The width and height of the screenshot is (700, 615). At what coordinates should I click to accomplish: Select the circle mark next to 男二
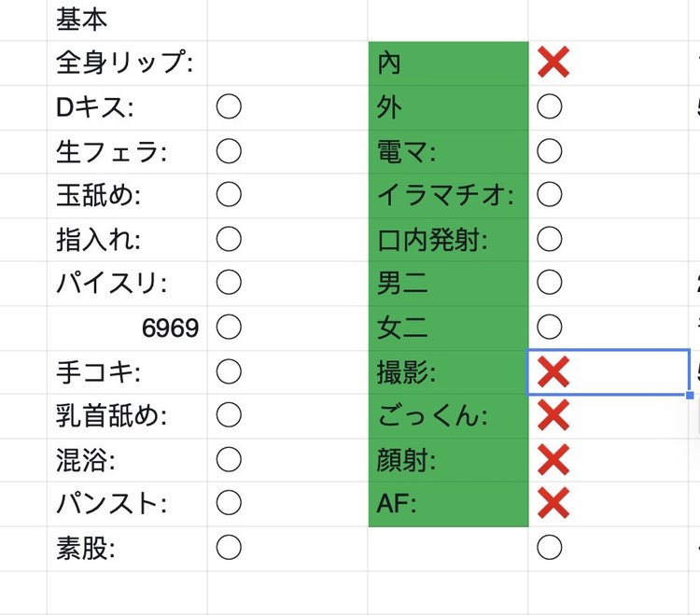coord(550,283)
